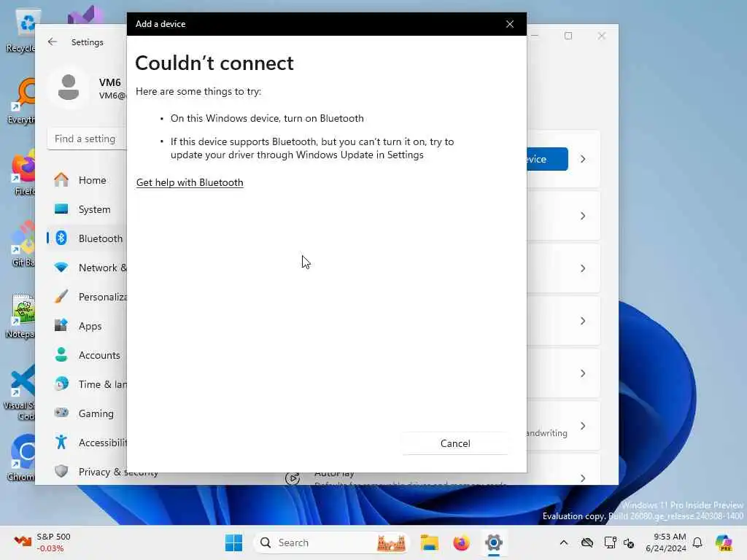Open Visual Studio Code desktop shortcut
The width and height of the screenshot is (747, 560).
pyautogui.click(x=19, y=392)
